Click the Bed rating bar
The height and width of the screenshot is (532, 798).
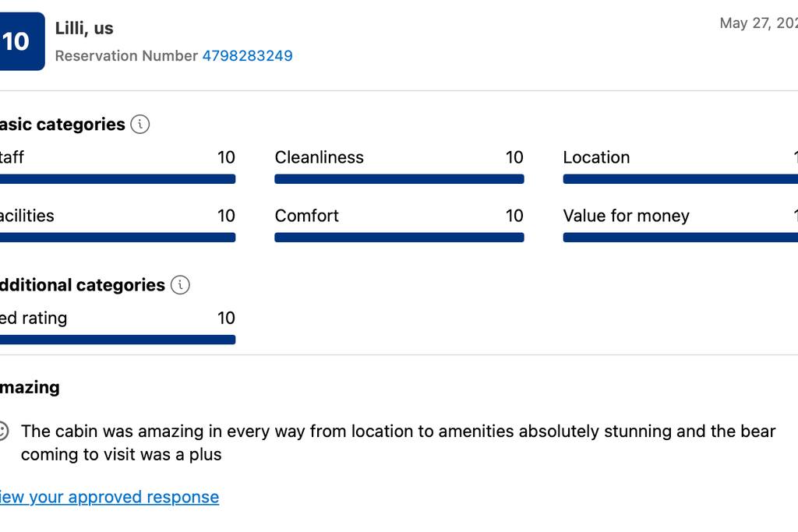(x=117, y=340)
